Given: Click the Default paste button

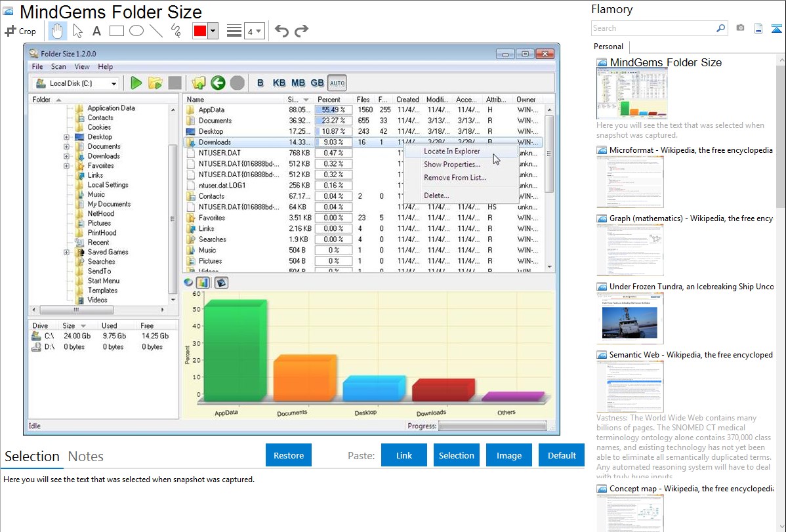Looking at the screenshot, I should (562, 455).
